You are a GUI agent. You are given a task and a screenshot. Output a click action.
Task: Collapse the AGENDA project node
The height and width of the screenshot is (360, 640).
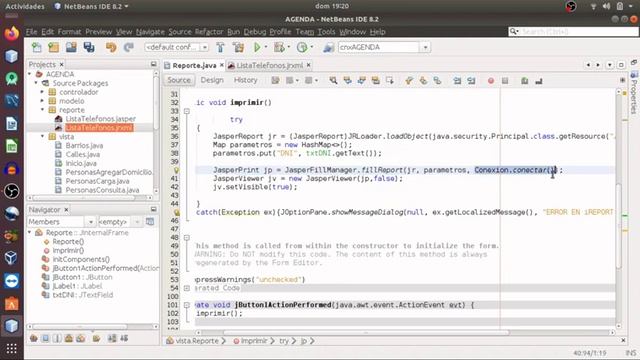(30, 74)
